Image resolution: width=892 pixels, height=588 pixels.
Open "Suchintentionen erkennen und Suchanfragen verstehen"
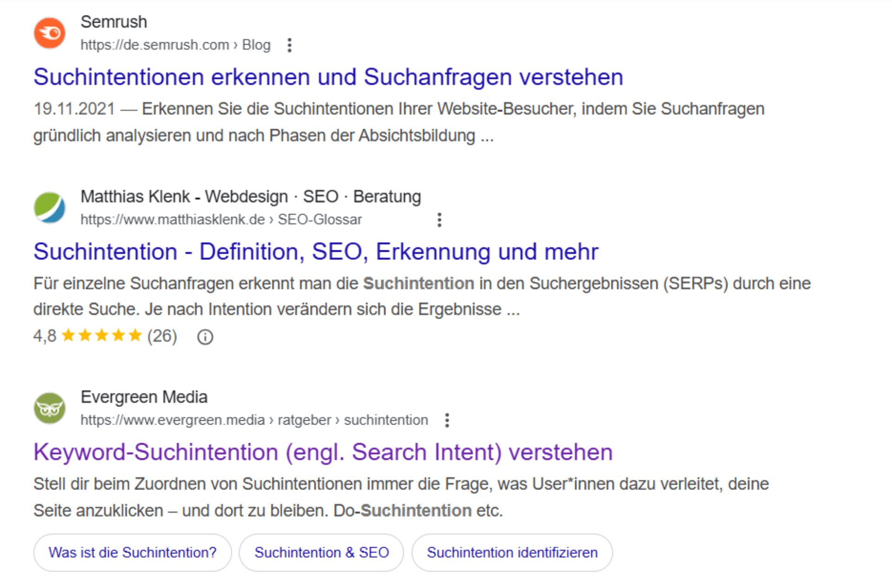328,77
